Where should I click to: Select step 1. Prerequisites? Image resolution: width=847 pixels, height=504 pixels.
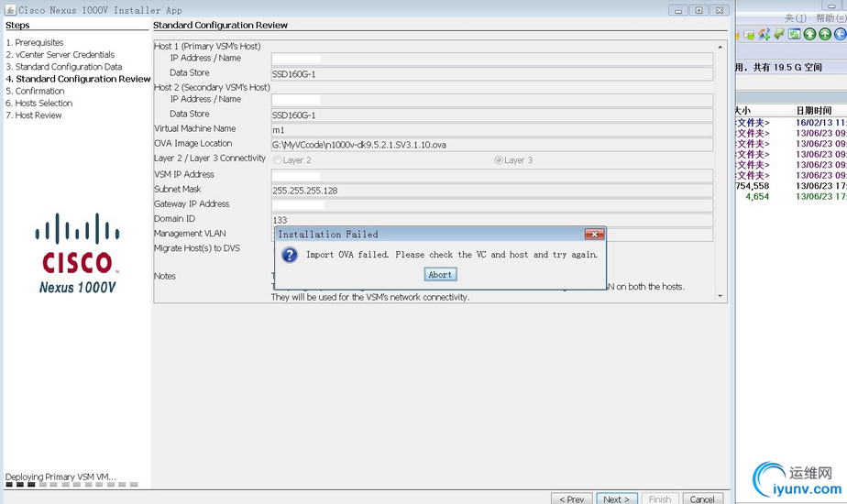point(35,42)
